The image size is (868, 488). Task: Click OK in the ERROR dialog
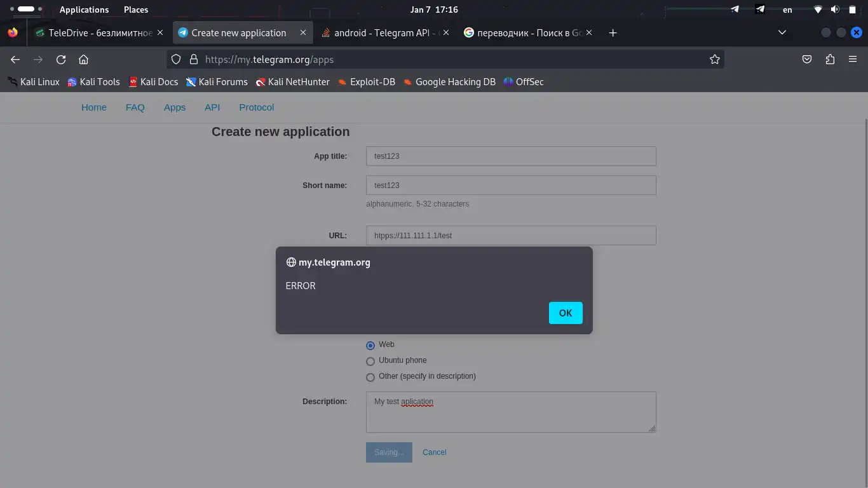point(566,313)
